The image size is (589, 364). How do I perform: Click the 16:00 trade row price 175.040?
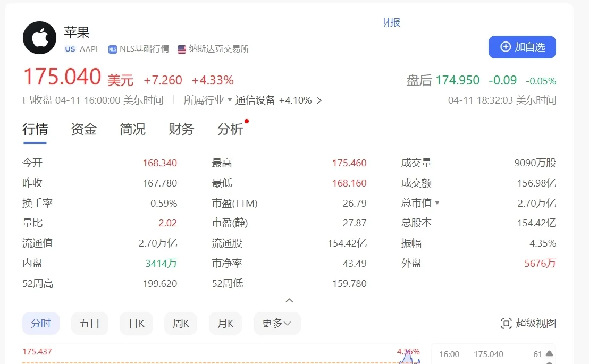[x=489, y=354]
